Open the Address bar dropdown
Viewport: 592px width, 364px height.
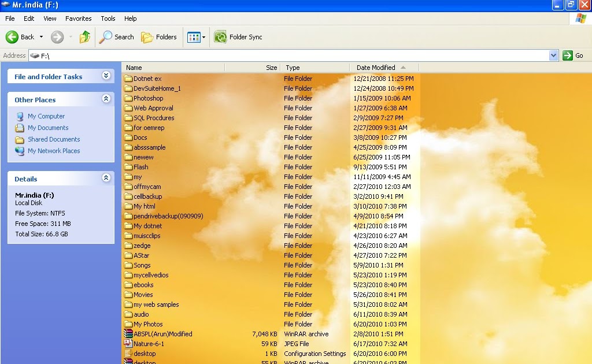point(554,55)
